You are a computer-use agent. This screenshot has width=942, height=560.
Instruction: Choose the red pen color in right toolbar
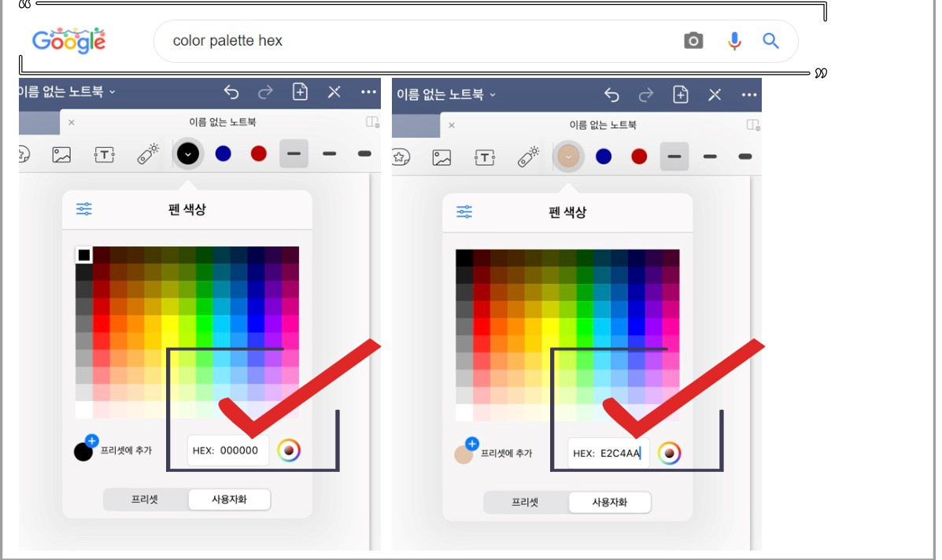pyautogui.click(x=639, y=157)
